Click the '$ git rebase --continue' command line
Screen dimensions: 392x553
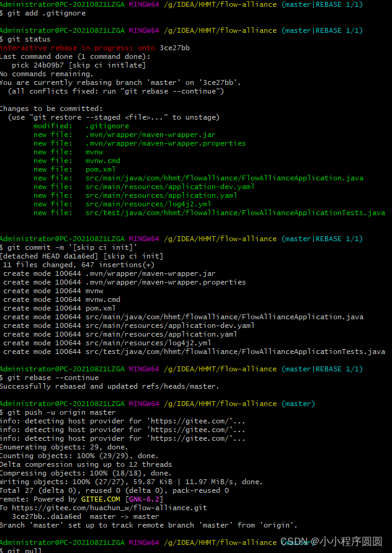click(x=50, y=378)
